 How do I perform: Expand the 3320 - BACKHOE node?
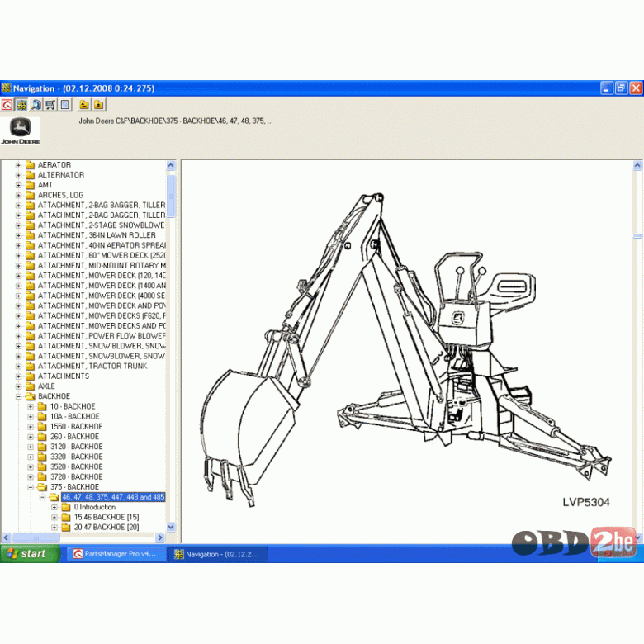[x=31, y=457]
